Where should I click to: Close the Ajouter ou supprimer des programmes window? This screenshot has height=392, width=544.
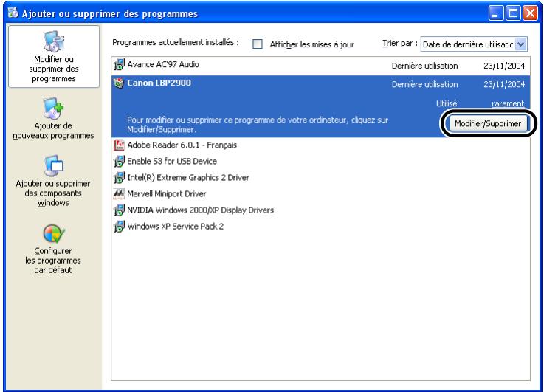click(530, 13)
